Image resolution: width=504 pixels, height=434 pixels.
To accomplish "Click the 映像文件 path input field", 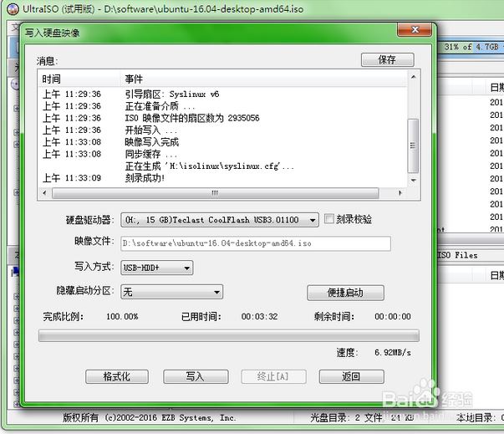I will click(256, 243).
